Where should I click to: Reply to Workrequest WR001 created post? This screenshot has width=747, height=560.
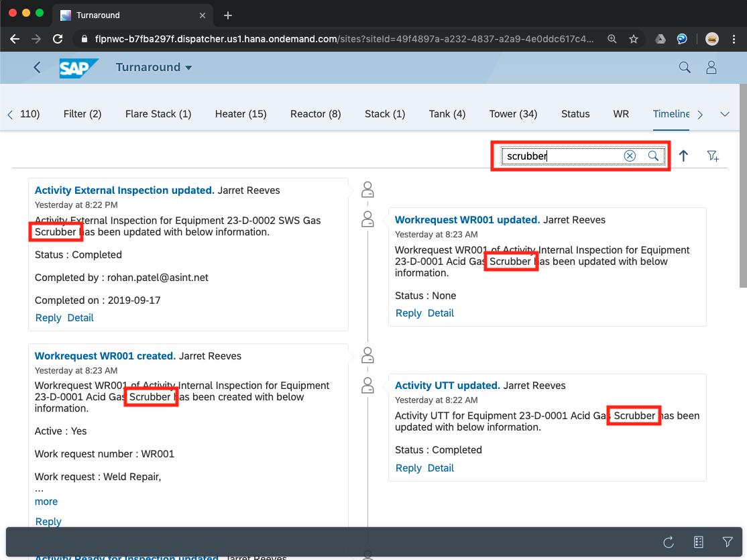(48, 521)
